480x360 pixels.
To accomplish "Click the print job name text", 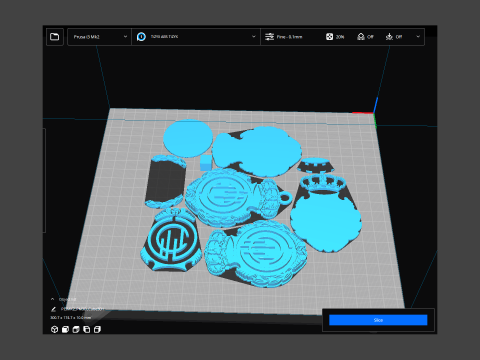I will point(82,309).
